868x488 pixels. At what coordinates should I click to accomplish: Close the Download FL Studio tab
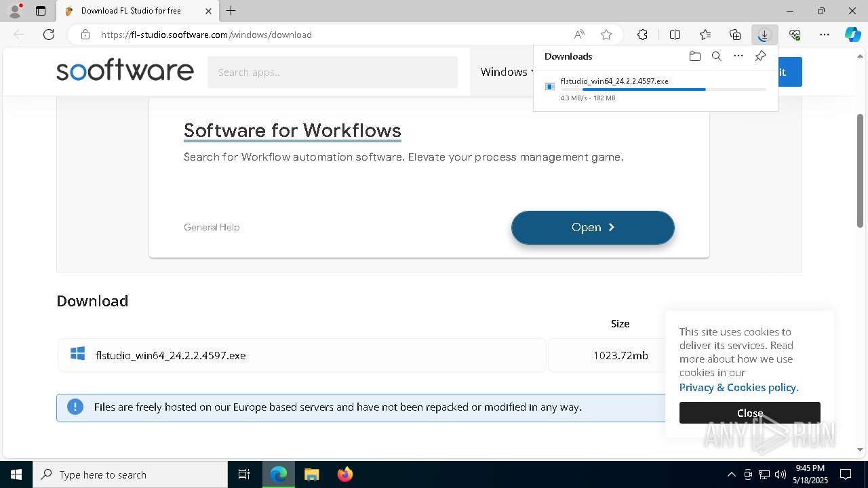pos(208,11)
